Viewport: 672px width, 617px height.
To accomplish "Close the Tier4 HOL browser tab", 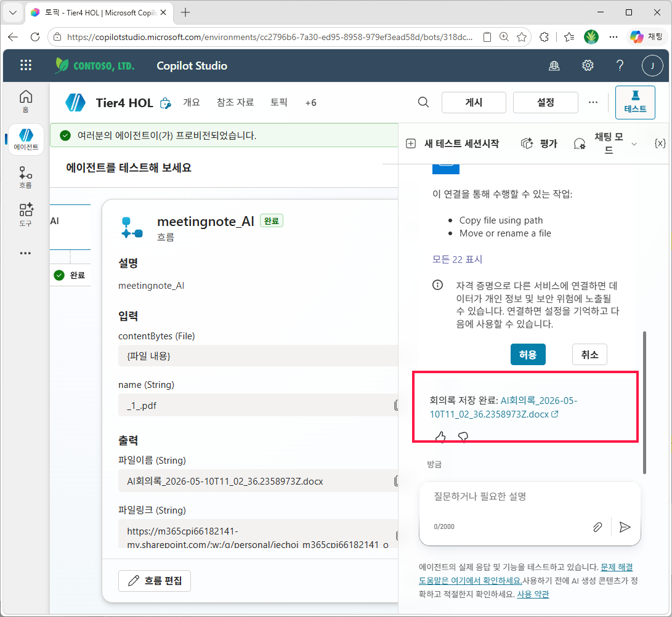I will [163, 12].
